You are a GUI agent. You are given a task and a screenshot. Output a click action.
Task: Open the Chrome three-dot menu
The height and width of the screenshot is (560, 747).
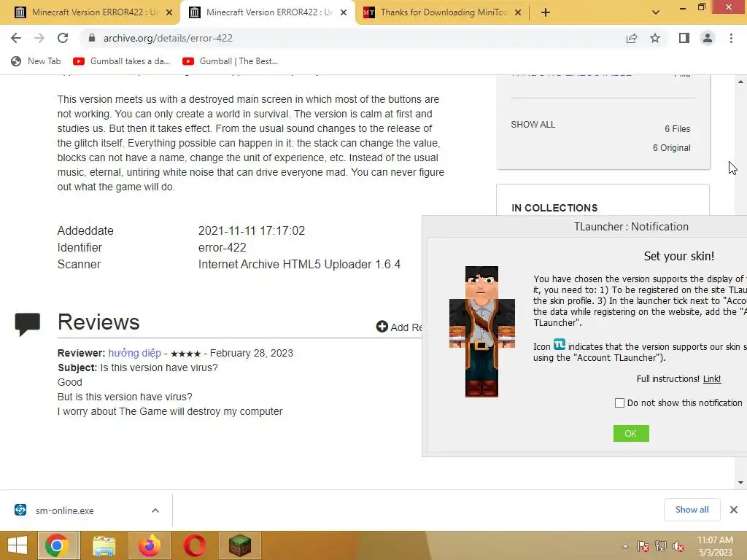731,38
